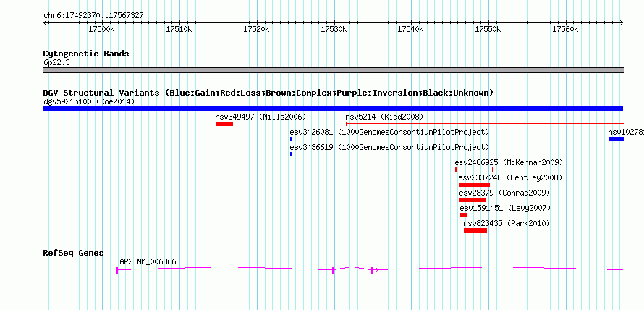Image resolution: width=644 pixels, height=310 pixels.
Task: Click the blue gain bar under the cut-off nsv10278 label
Action: pyautogui.click(x=616, y=139)
